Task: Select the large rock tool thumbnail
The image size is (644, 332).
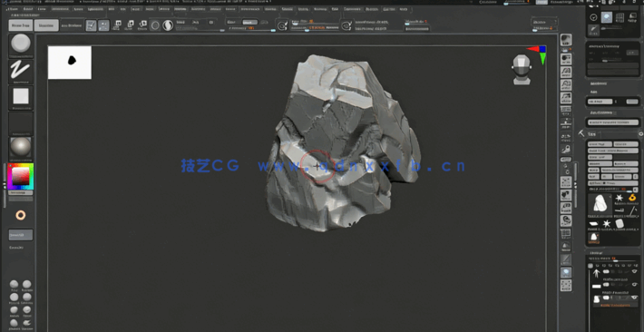Action: [600, 205]
